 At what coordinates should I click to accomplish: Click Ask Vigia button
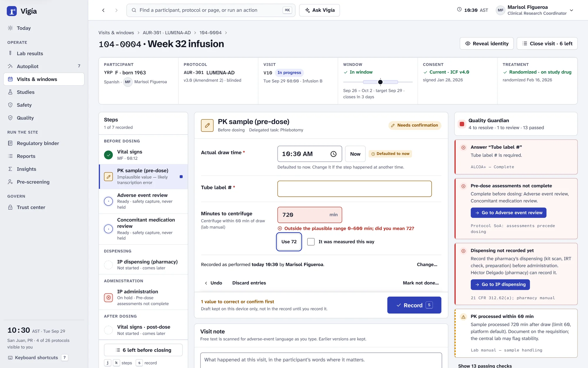[x=320, y=10]
